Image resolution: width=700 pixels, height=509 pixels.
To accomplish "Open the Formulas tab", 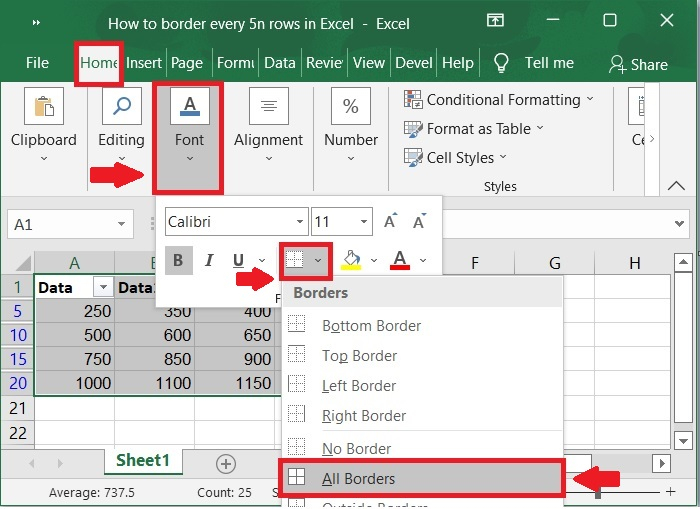I will (235, 63).
